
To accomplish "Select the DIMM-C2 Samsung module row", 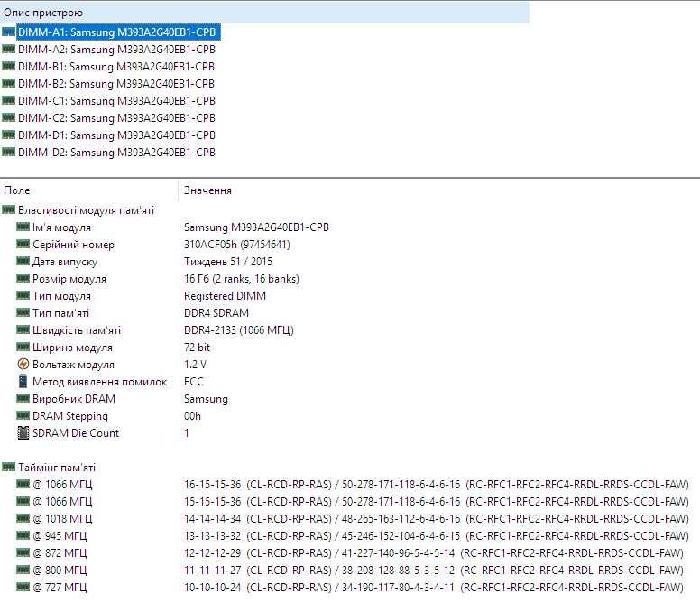I will click(117, 118).
